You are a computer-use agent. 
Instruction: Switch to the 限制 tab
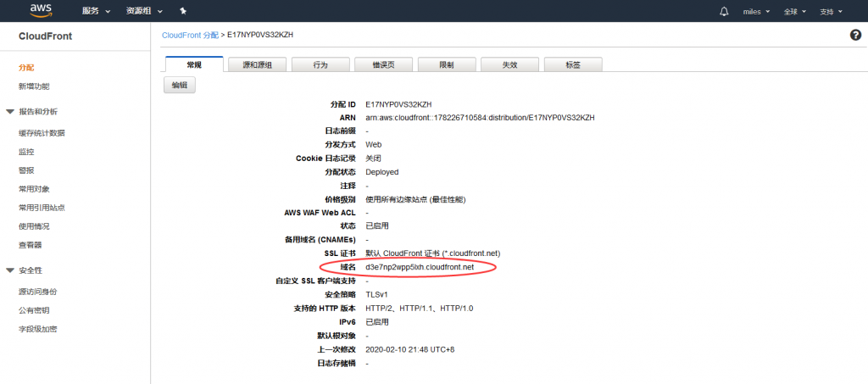[x=447, y=64]
